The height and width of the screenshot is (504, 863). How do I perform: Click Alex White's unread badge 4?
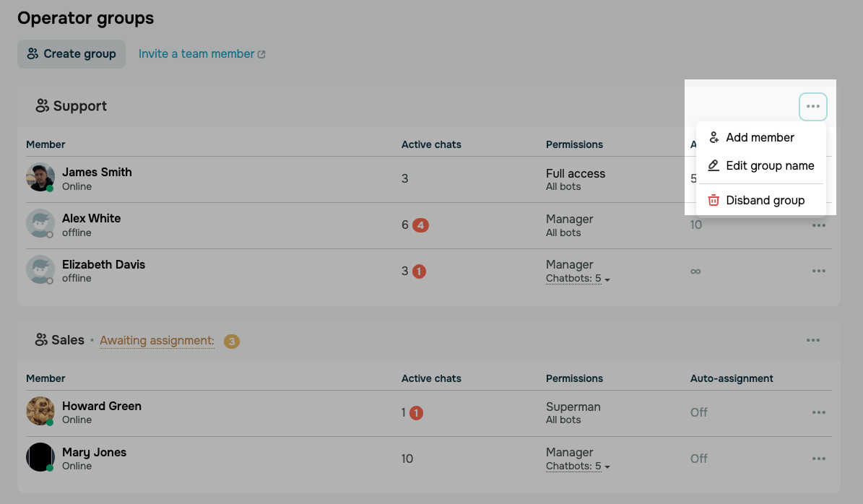[x=420, y=225]
